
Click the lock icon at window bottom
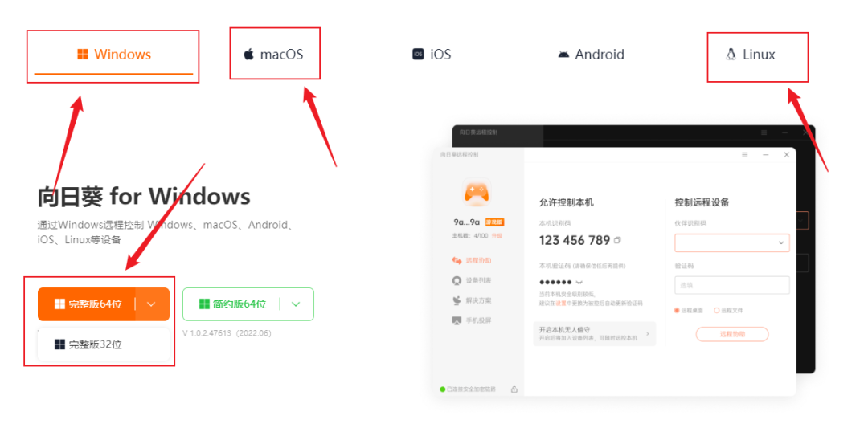coord(514,389)
